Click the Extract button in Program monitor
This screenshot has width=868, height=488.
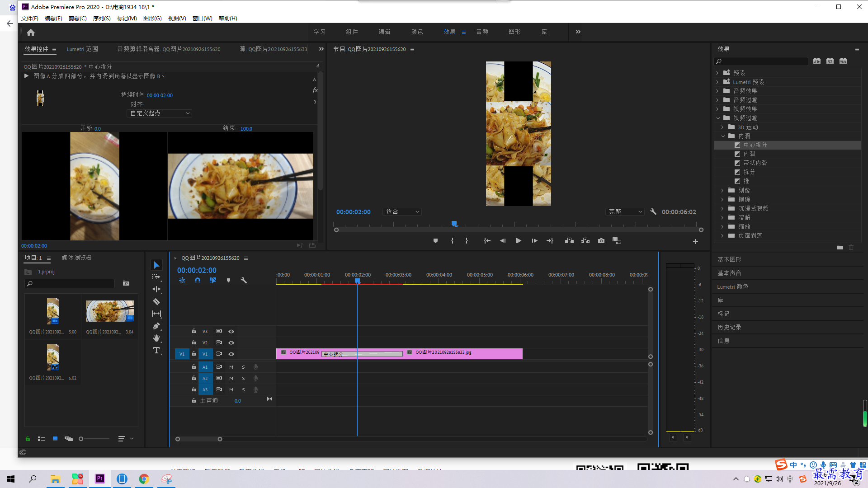585,241
